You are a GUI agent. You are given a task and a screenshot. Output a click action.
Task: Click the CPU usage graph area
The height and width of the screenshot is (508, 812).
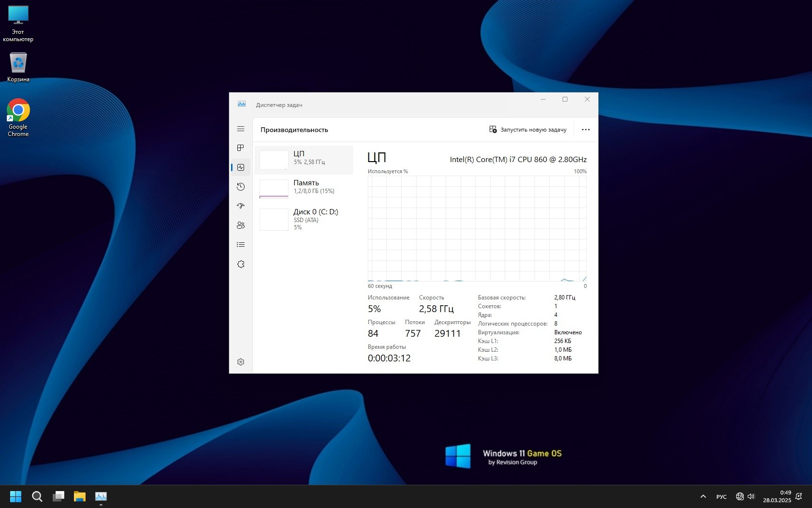point(477,228)
